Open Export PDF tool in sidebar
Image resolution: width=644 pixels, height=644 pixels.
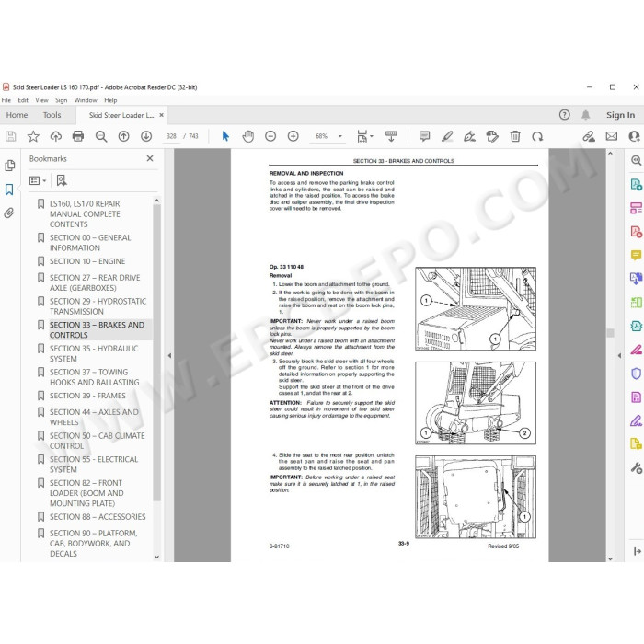pos(637,184)
